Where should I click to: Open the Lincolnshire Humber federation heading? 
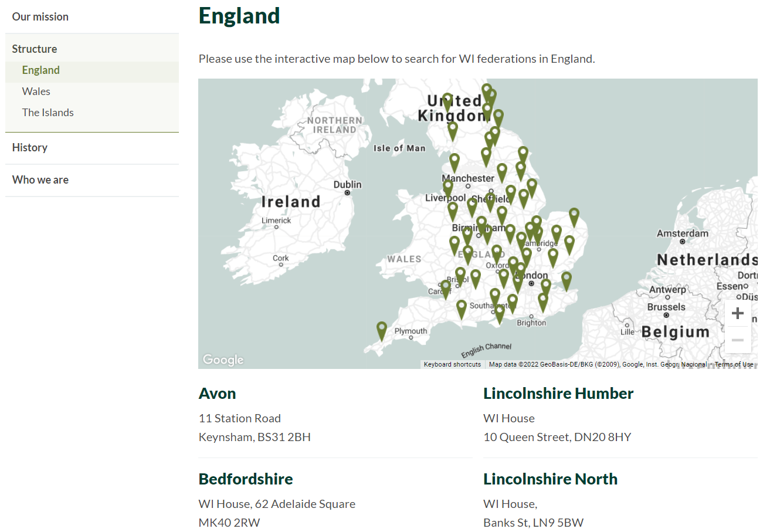point(558,393)
